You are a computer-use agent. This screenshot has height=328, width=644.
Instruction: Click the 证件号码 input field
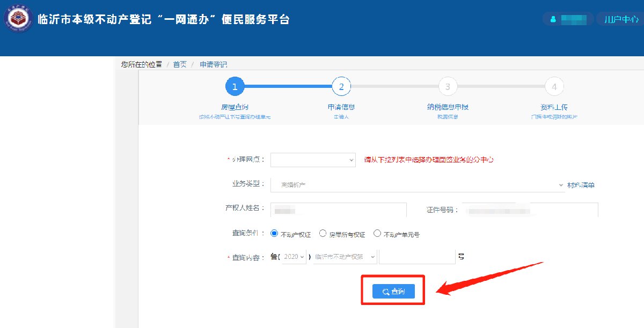coord(530,210)
